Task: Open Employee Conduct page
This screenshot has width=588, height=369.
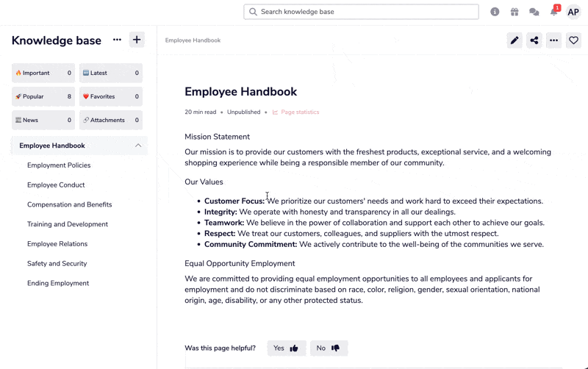Action: 56,185
